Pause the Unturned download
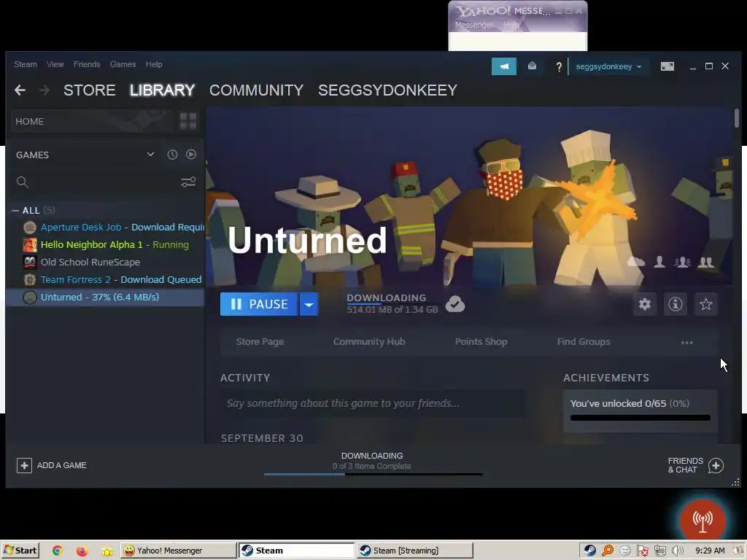Screen dimensions: 747x560 [x=259, y=304]
